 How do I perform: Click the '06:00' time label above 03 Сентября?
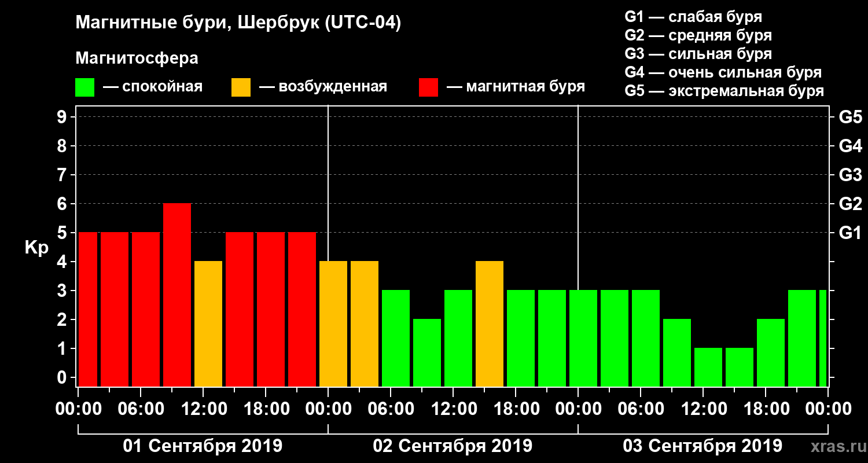641,409
